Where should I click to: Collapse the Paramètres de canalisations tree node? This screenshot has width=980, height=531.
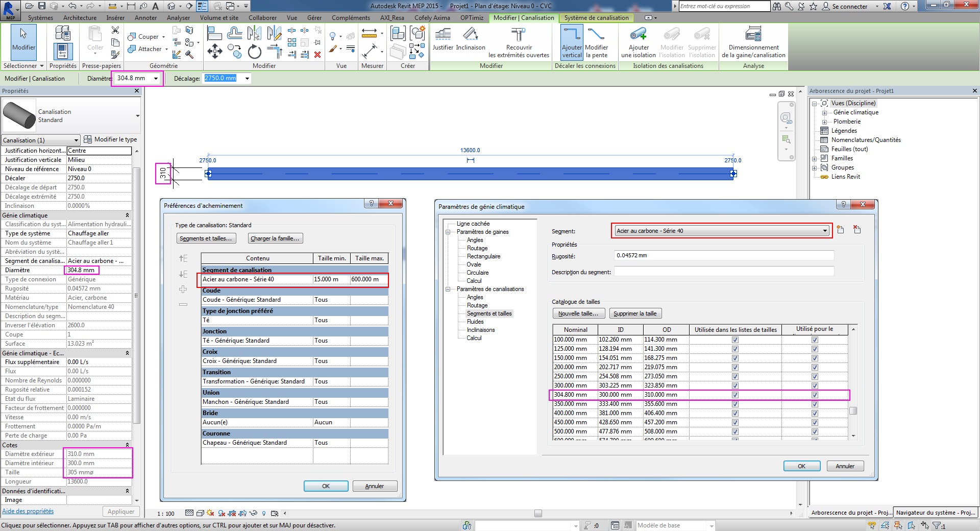click(x=448, y=289)
